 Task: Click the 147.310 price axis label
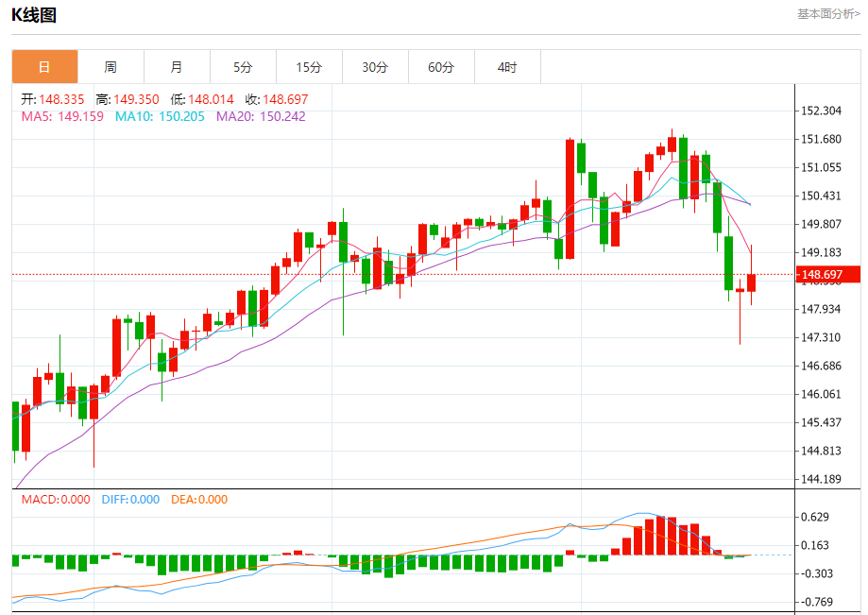(x=822, y=337)
